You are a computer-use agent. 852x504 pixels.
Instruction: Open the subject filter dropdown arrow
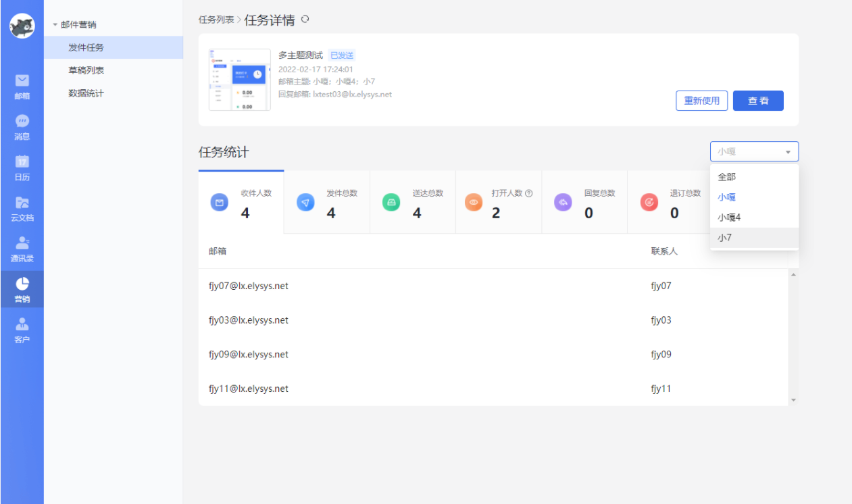click(788, 151)
